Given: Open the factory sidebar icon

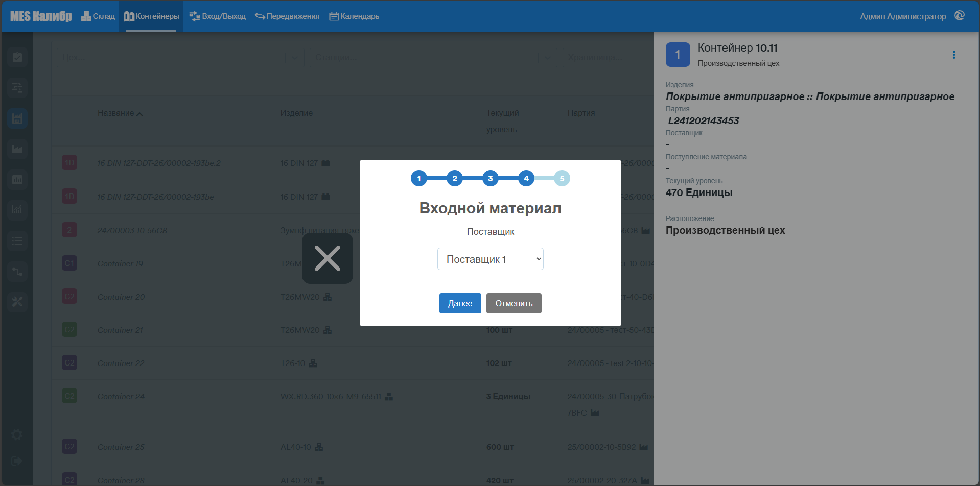Looking at the screenshot, I should pos(17,149).
